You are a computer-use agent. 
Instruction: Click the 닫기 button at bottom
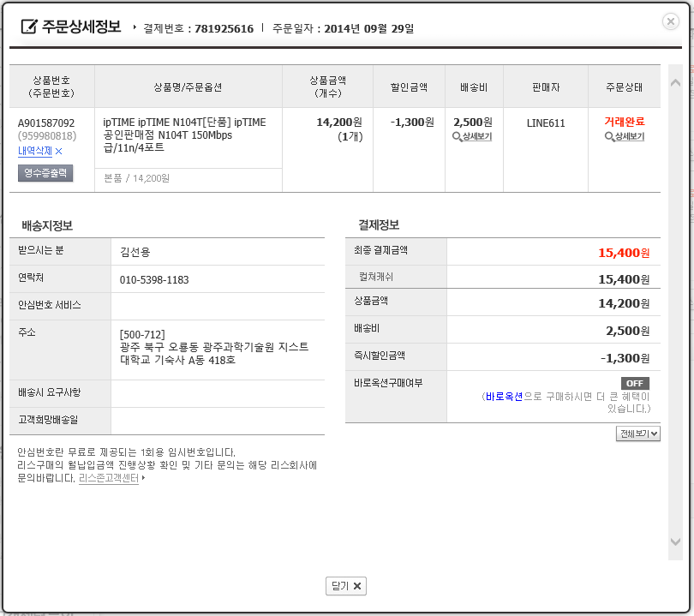(x=345, y=586)
